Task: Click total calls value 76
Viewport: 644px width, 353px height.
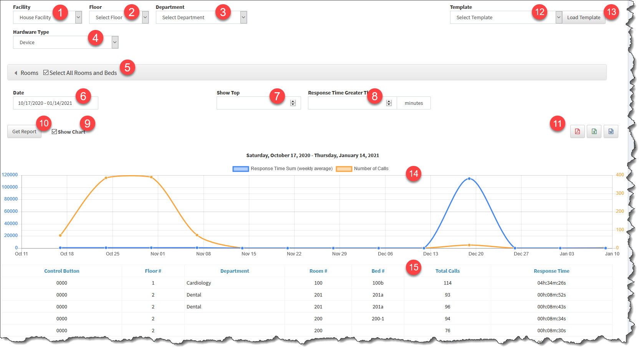Action: 447,330
